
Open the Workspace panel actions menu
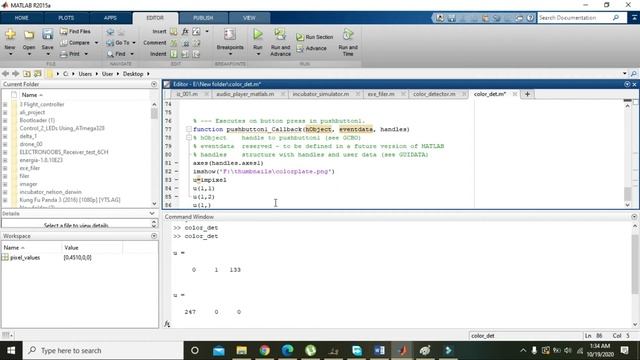pos(154,236)
